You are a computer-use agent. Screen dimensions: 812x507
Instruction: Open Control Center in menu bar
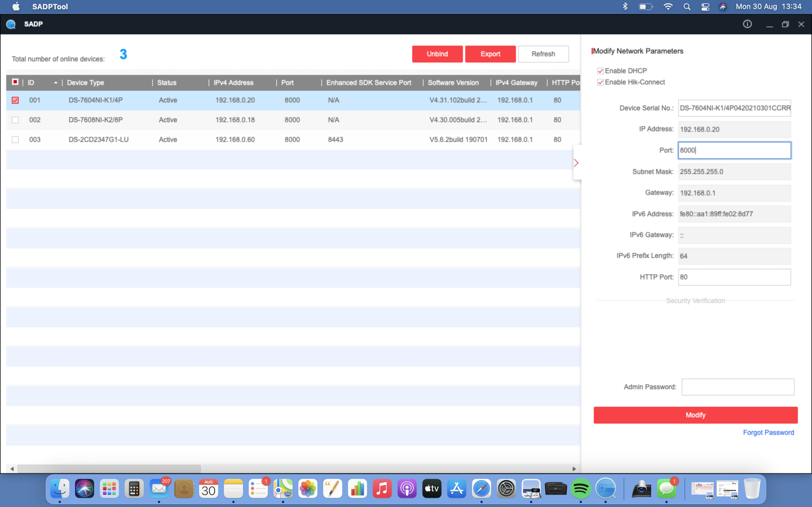click(x=705, y=7)
